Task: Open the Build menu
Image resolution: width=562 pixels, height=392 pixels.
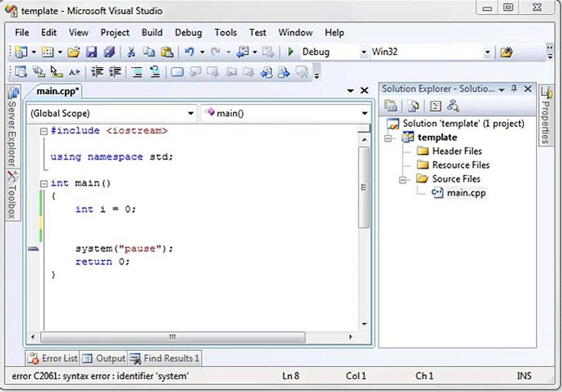Action: pyautogui.click(x=152, y=33)
